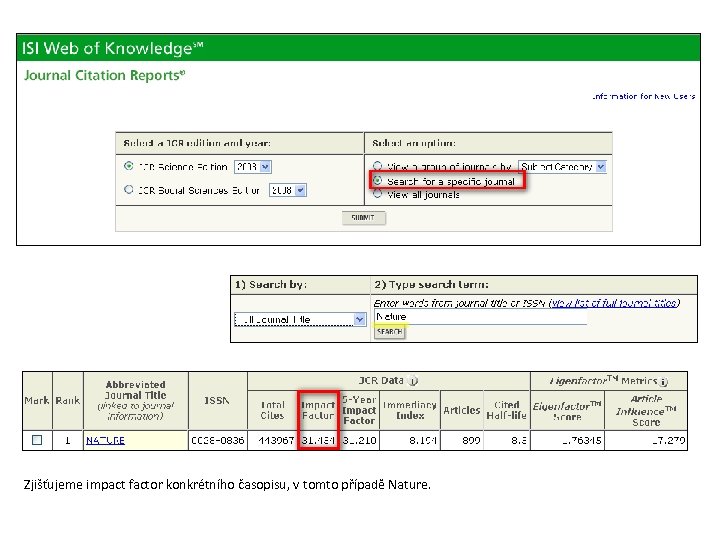The height and width of the screenshot is (540, 720).
Task: Choose 'View a group of journals by' option
Action: click(377, 166)
